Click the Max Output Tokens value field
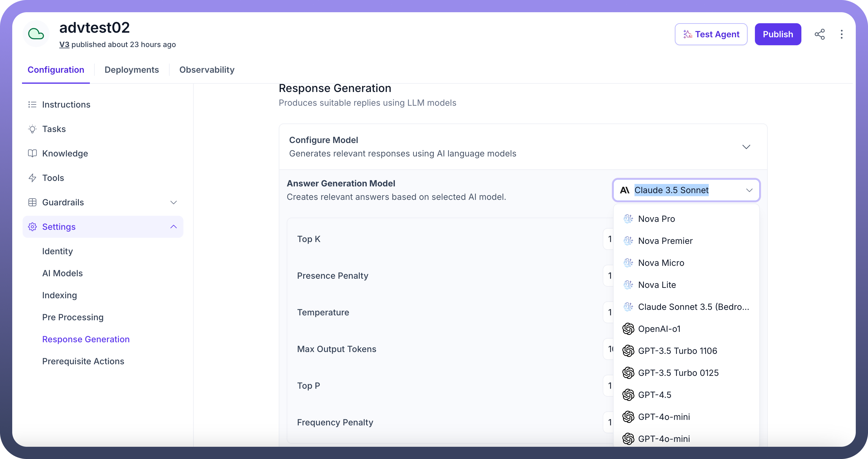868x459 pixels. coord(609,349)
